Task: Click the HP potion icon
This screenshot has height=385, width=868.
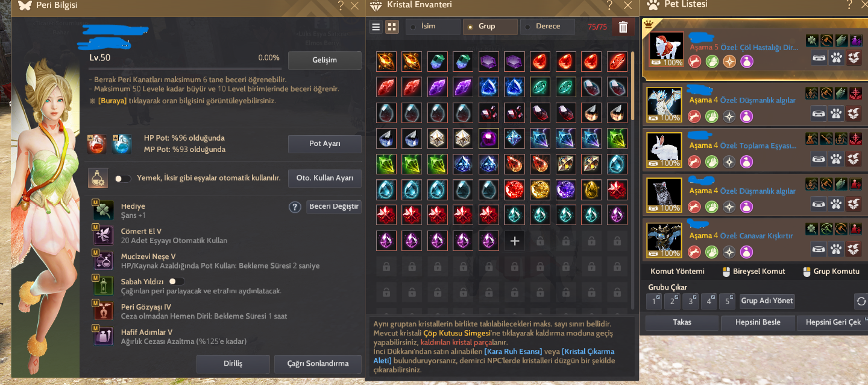Action: [x=97, y=144]
